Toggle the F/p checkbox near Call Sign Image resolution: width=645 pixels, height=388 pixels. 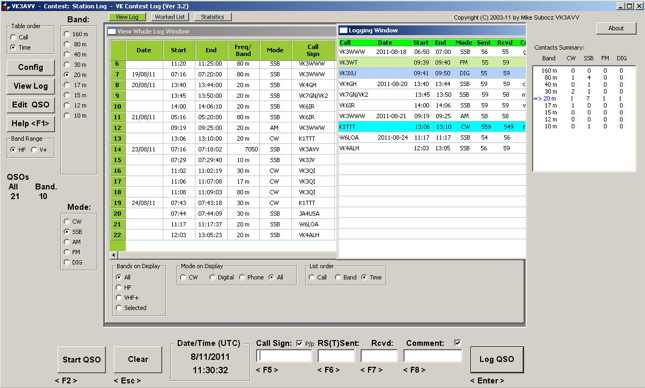(x=299, y=343)
